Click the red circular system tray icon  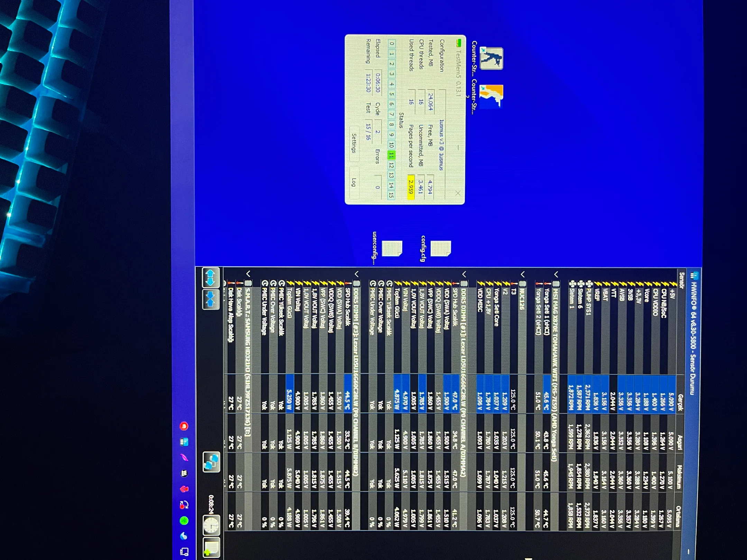(184, 426)
